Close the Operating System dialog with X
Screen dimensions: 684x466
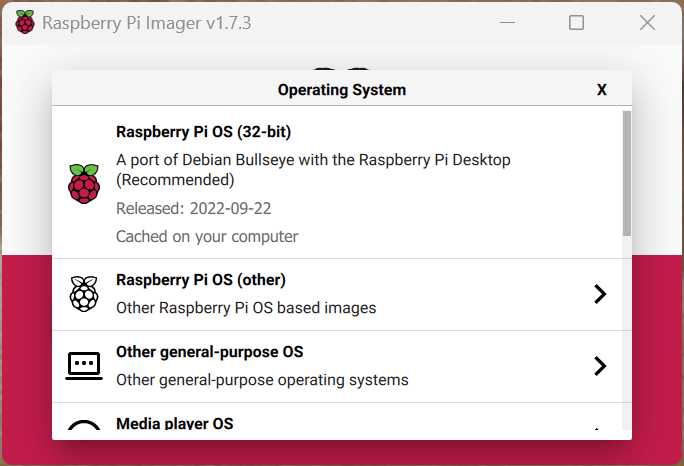(602, 90)
